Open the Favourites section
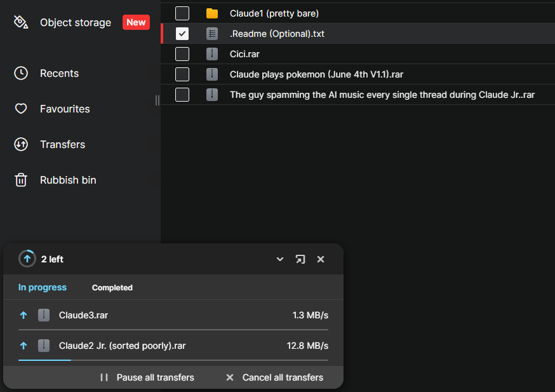The image size is (555, 392). [x=65, y=109]
